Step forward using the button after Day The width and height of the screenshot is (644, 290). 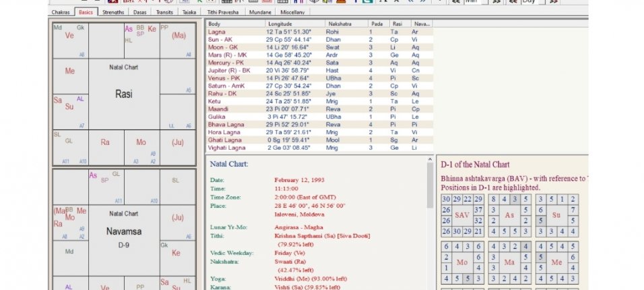(x=554, y=1)
